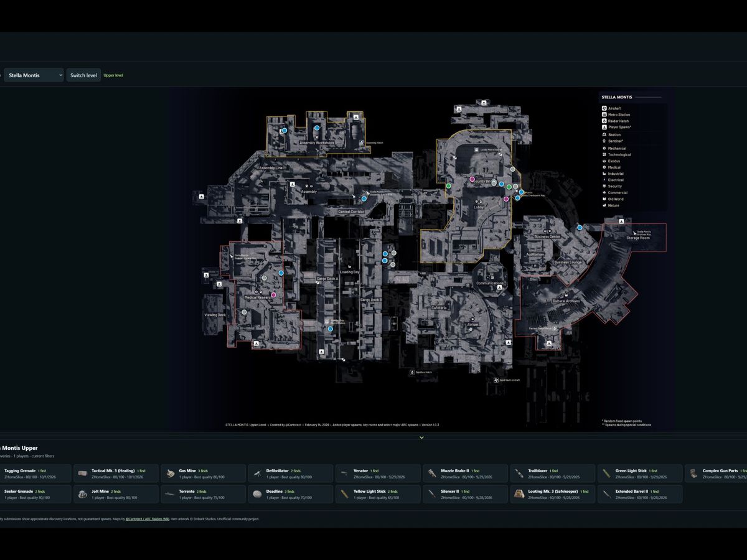Click the Raider Hatch legend entry

tap(615, 121)
